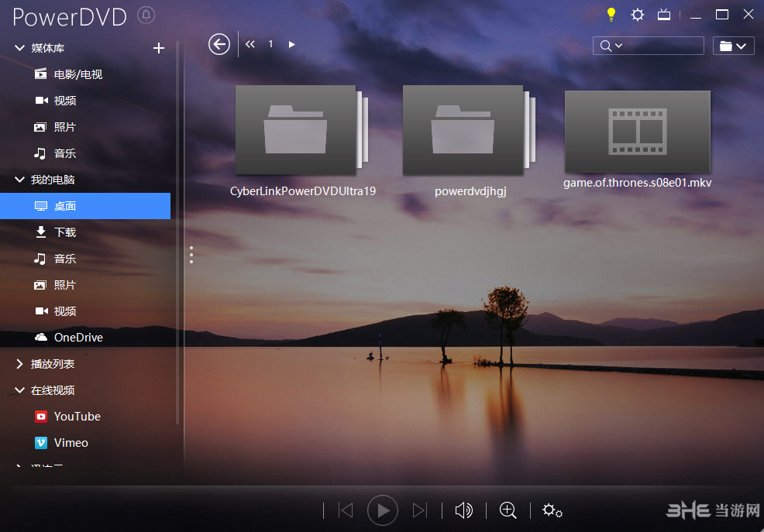Click the notification bell next to PowerDVD
This screenshot has width=764, height=532.
(146, 15)
